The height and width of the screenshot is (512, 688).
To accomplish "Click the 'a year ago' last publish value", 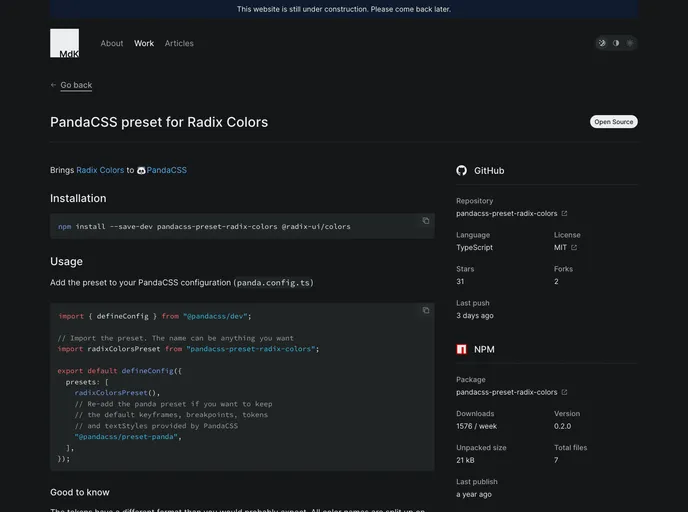I will click(474, 494).
